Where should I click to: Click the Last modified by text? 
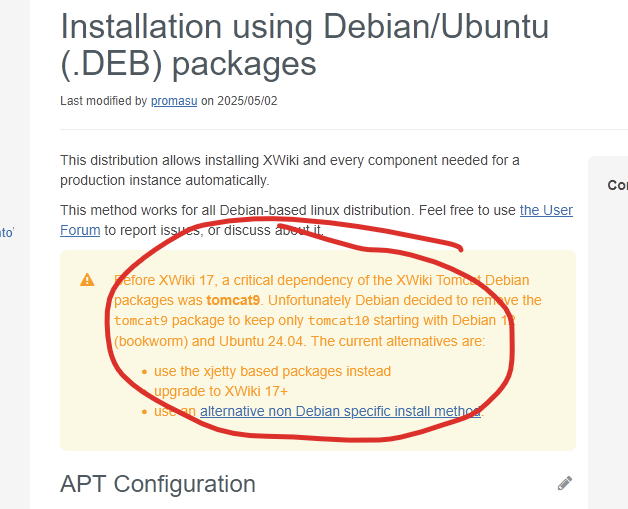103,101
